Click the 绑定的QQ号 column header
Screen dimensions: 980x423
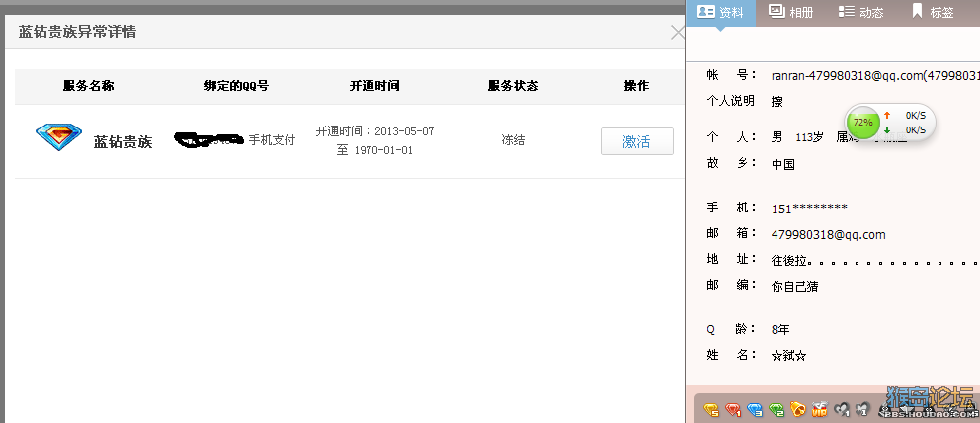pos(236,86)
